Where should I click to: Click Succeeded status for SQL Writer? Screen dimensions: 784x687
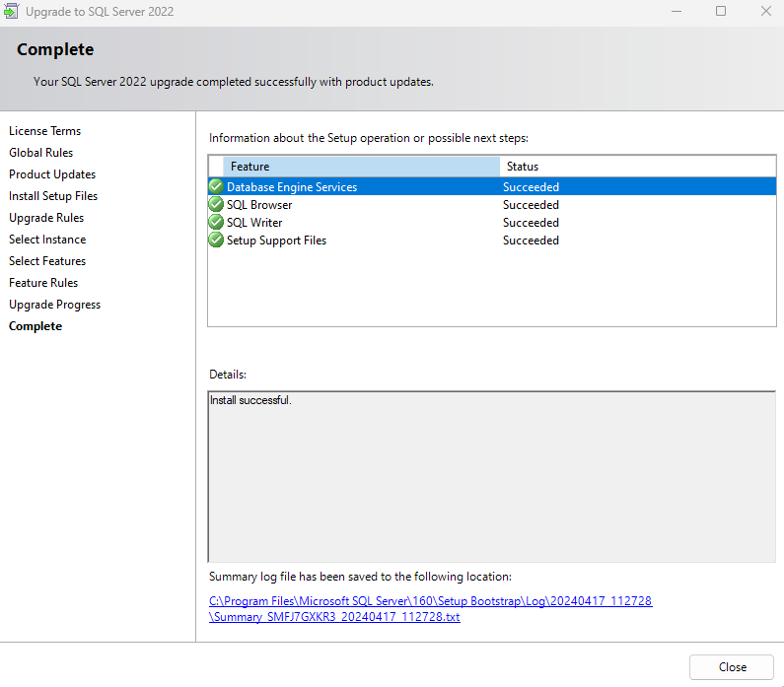531,223
